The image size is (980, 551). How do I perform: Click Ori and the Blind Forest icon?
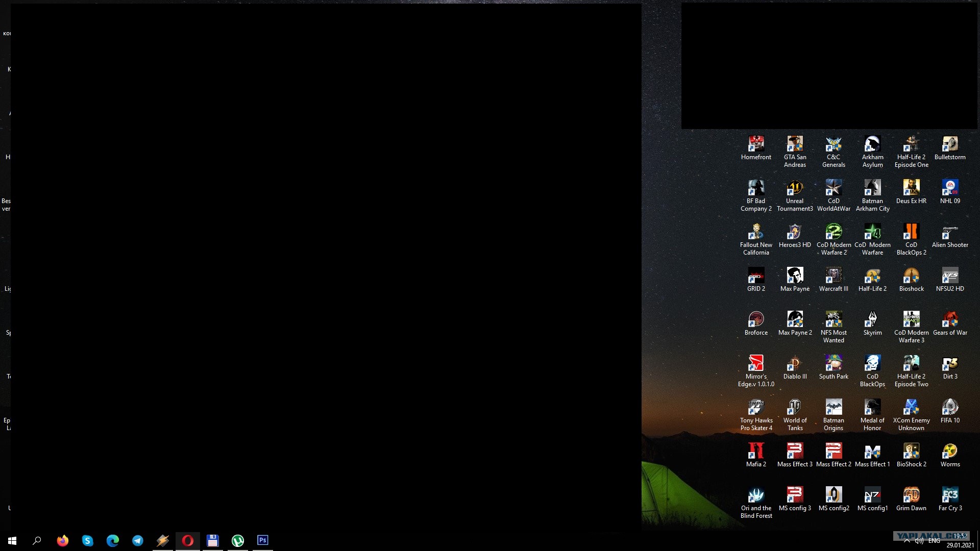[756, 503]
